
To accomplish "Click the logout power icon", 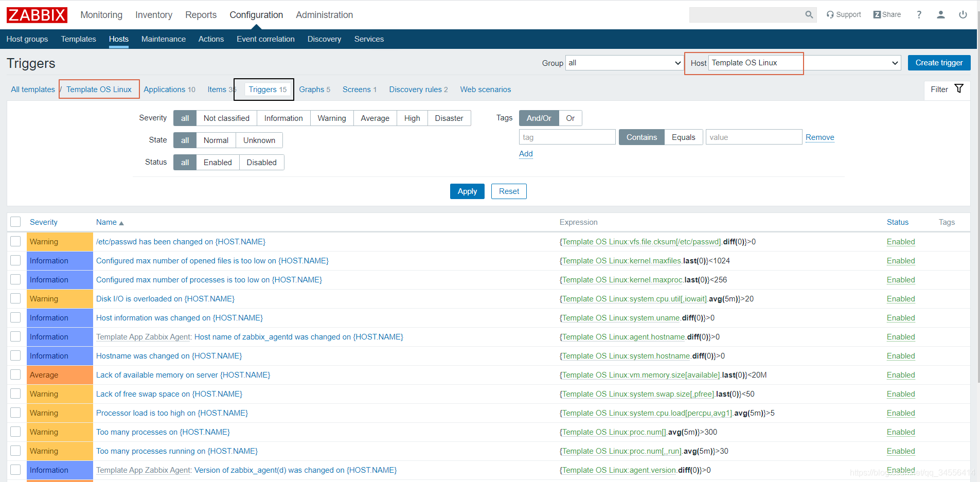I will pyautogui.click(x=963, y=14).
